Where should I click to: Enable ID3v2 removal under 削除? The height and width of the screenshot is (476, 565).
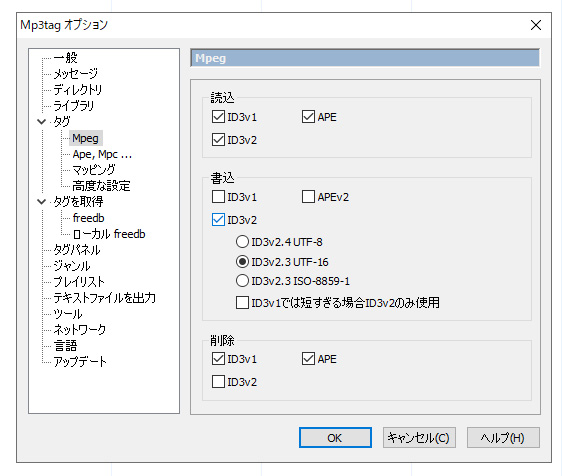218,382
